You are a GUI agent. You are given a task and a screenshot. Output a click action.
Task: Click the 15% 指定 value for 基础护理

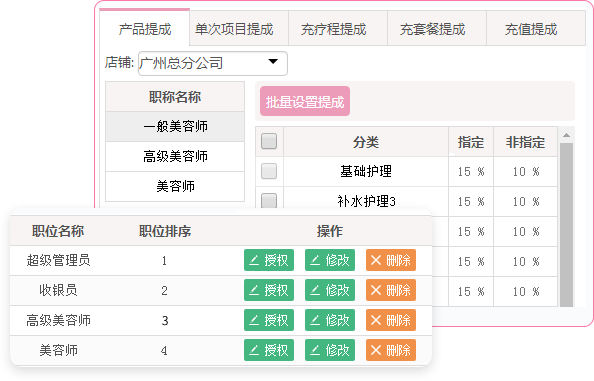pos(471,172)
